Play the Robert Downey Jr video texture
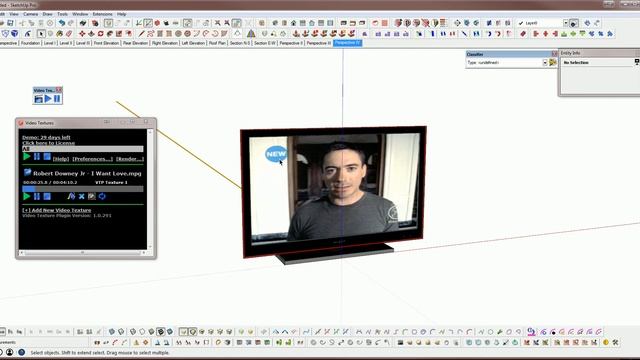 (x=27, y=196)
